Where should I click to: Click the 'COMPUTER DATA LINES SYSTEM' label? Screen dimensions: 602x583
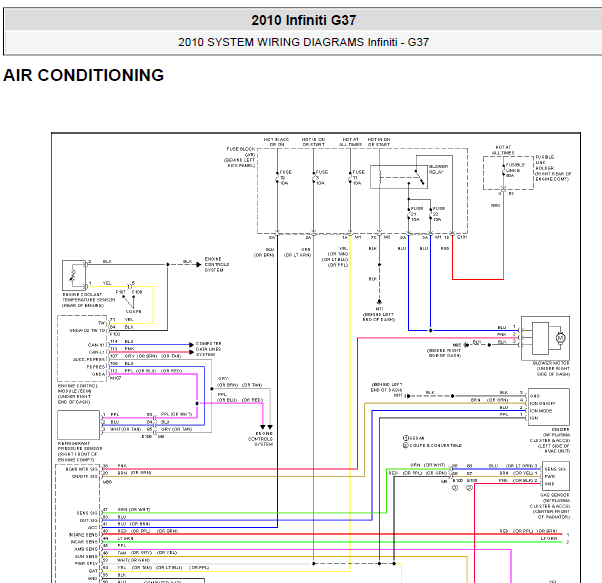tap(208, 349)
